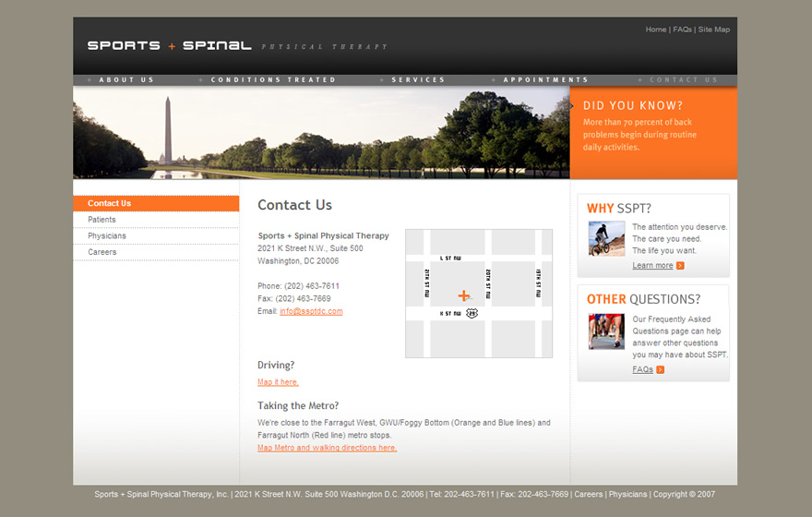
Task: Click the 'Fax: (202) 463-7669' text
Action: point(294,298)
